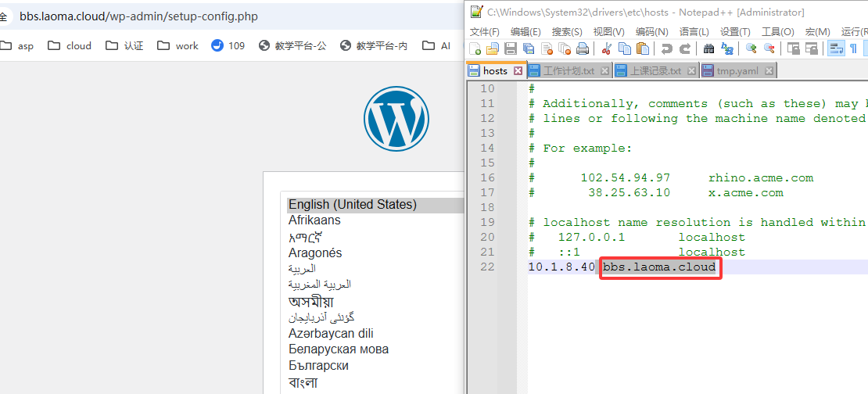Click the WordPress logo
Viewport: 868px width, 394px height.
point(396,118)
